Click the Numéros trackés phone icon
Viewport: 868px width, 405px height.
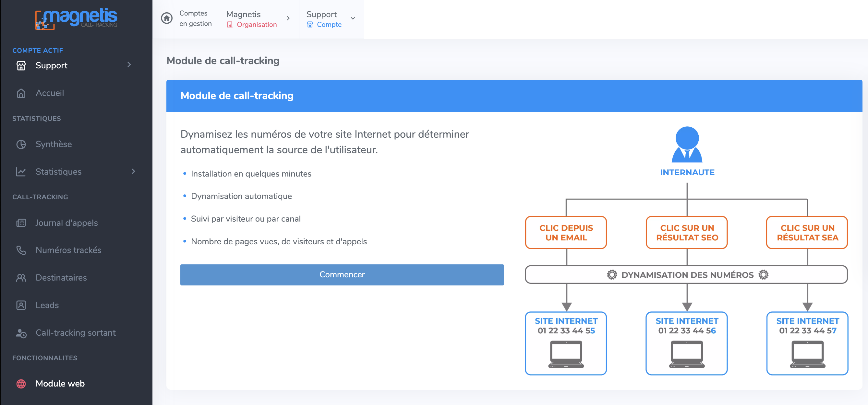[x=21, y=250]
